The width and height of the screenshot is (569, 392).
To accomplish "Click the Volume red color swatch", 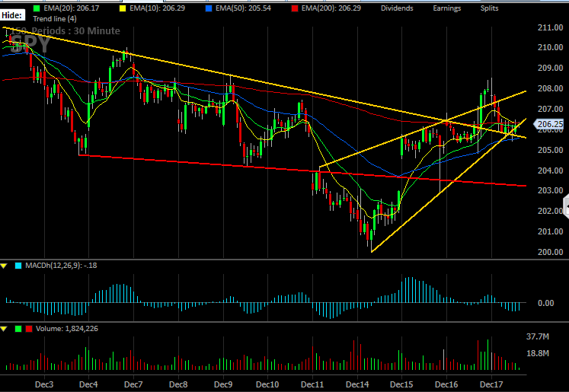I will pyautogui.click(x=29, y=329).
